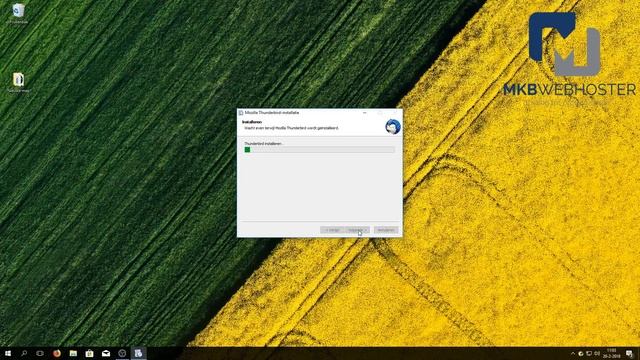Open Task View on the taskbar
This screenshot has height=360, width=640.
[40, 353]
